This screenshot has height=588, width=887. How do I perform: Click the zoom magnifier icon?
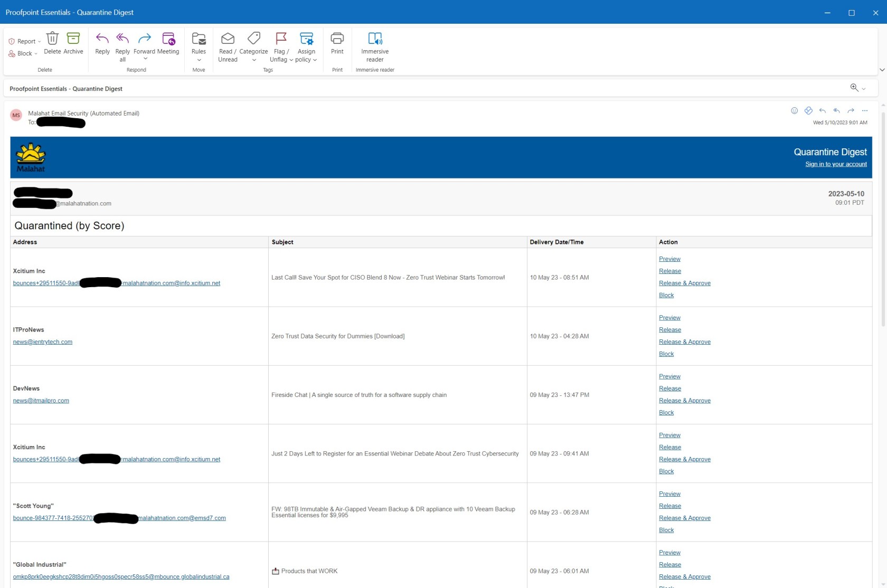[854, 88]
